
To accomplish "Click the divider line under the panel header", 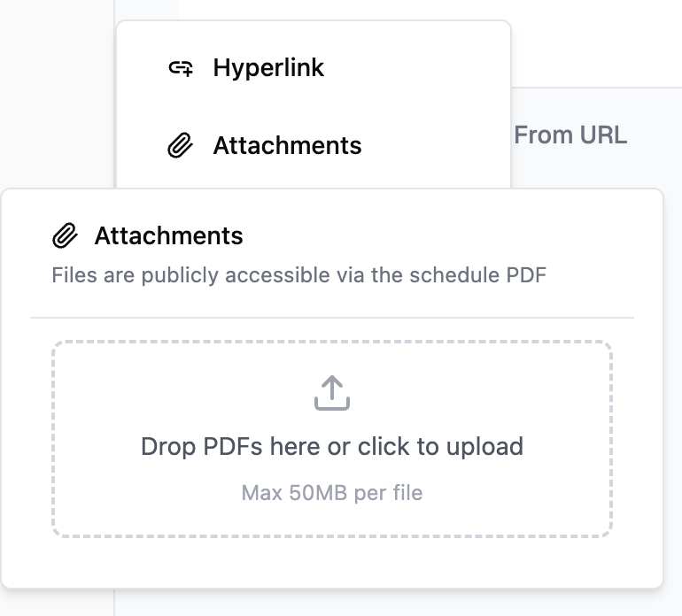I will point(332,317).
